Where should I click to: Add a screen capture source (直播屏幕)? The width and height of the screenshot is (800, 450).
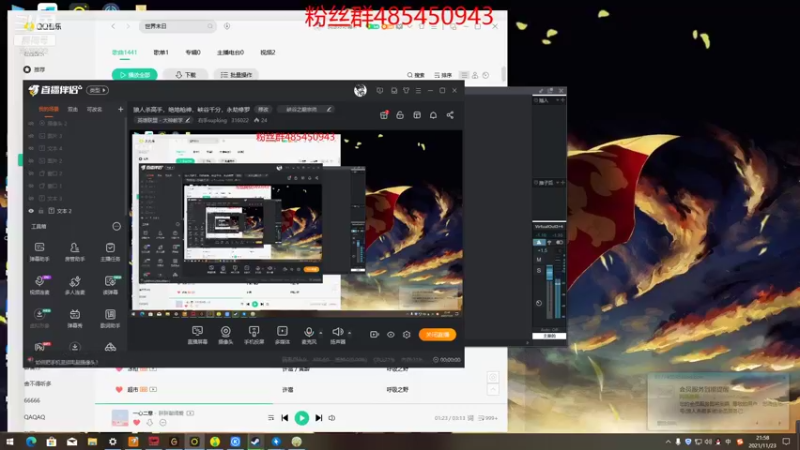point(197,335)
